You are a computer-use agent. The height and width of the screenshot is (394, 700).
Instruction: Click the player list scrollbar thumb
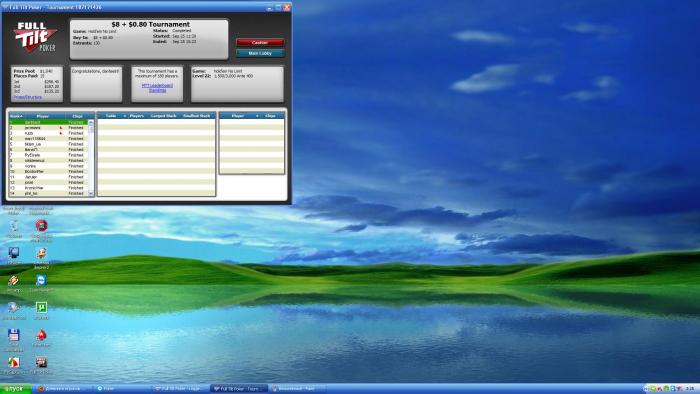point(91,129)
